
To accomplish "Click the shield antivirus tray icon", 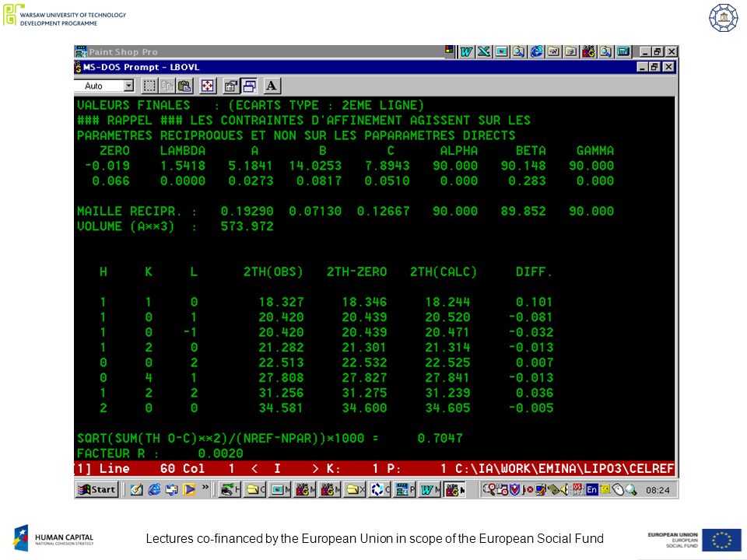I will [x=514, y=489].
